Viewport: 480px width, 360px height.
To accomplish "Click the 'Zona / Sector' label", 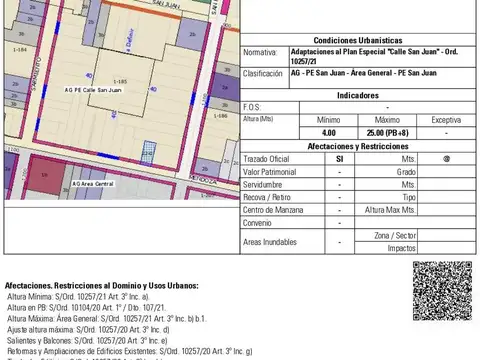I will (395, 236).
